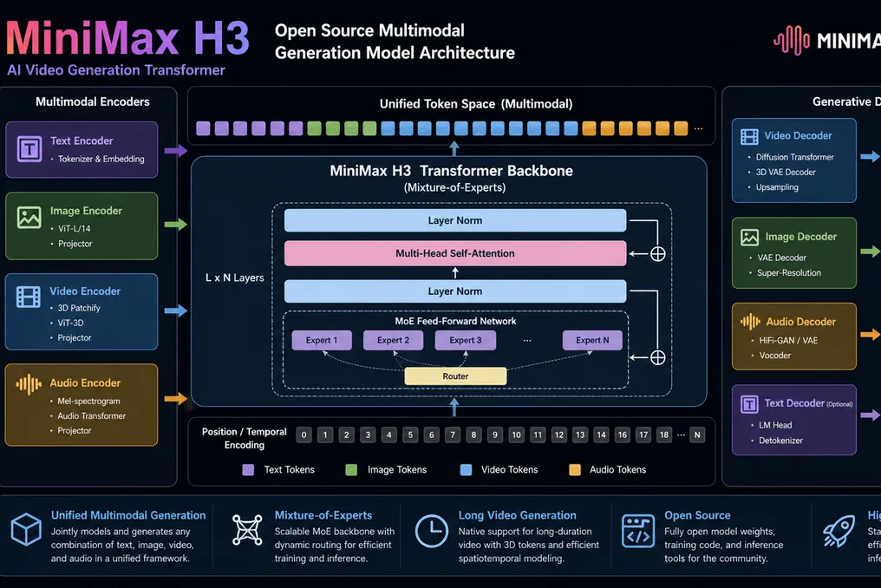Select the Expert 2 block
This screenshot has width=881, height=588.
(x=394, y=340)
